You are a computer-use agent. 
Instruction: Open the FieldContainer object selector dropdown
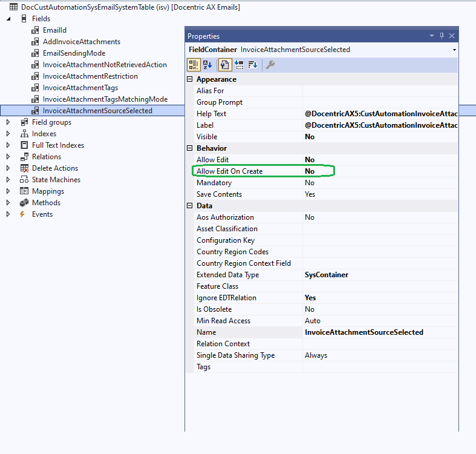[454, 50]
